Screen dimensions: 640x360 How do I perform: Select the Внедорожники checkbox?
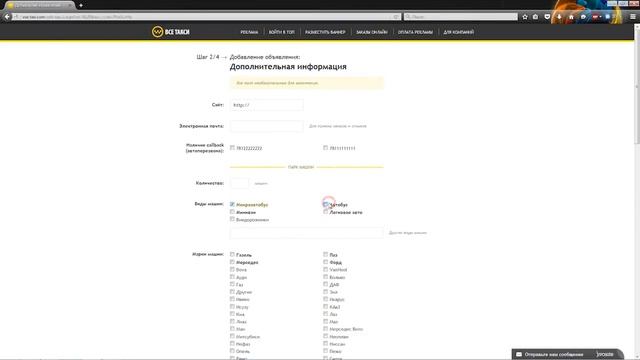[232, 219]
